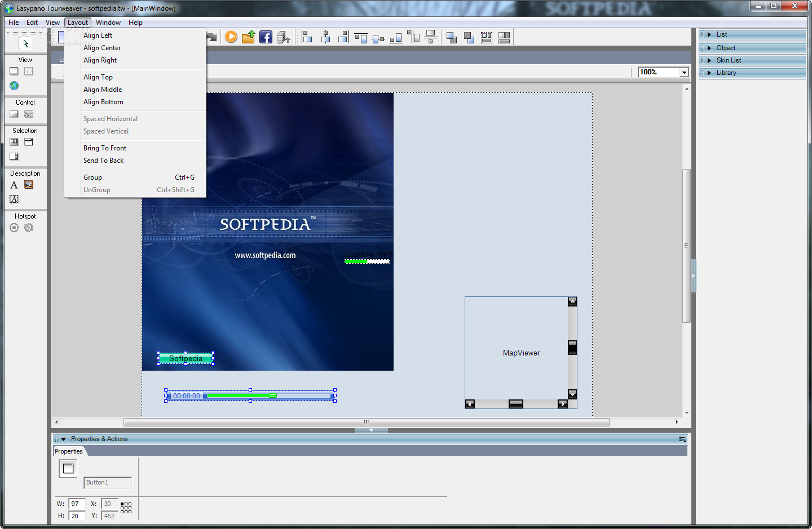
Task: Choose Bring To Front menu entry
Action: (135, 148)
